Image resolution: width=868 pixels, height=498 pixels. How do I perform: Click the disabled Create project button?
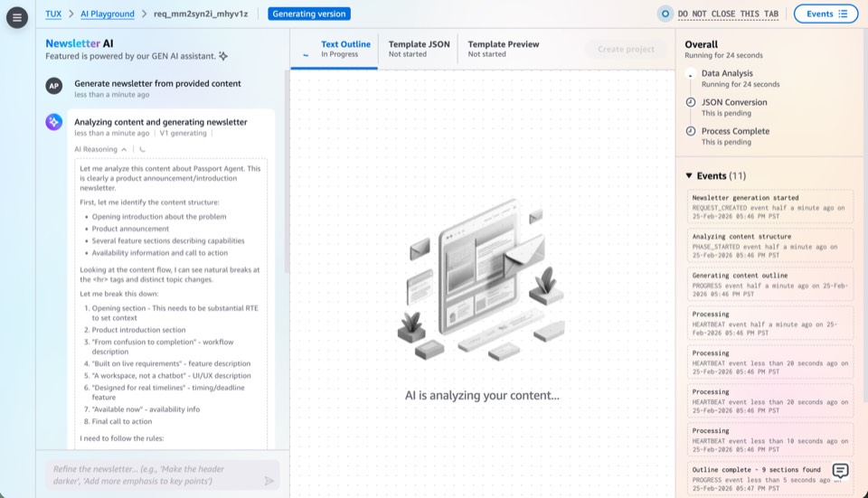(626, 49)
